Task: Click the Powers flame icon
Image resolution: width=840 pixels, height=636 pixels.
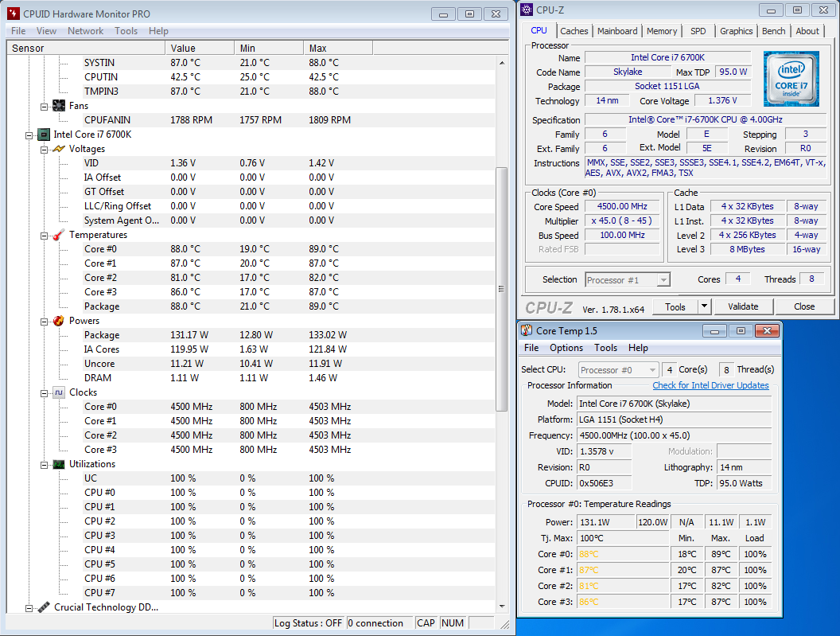Action: coord(59,321)
